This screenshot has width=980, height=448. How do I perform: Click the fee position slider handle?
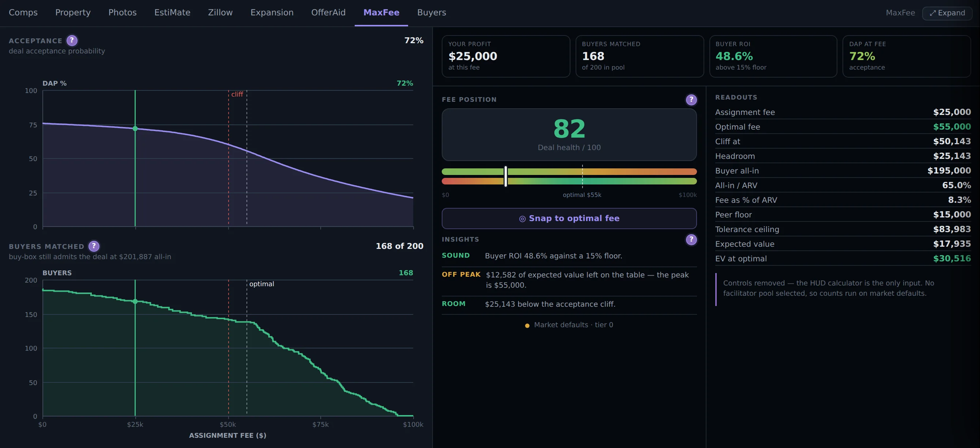(x=506, y=176)
